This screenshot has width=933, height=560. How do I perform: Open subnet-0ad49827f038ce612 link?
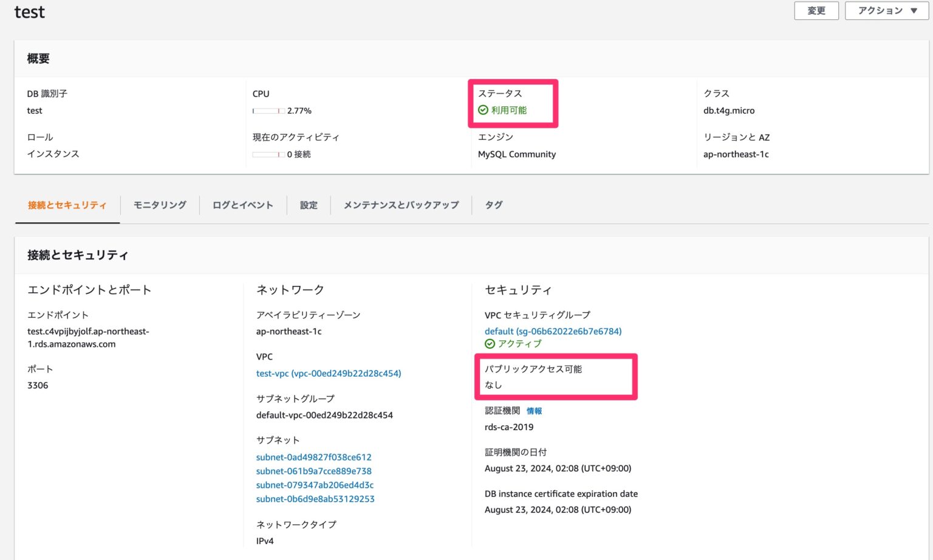pyautogui.click(x=313, y=457)
